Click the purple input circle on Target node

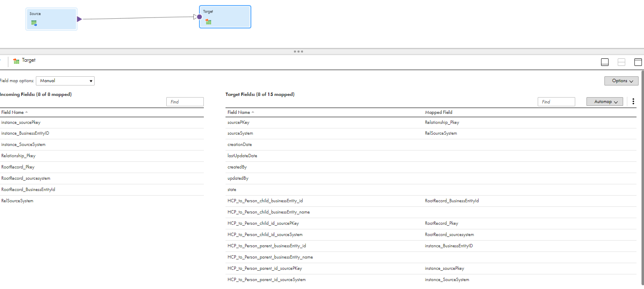(x=199, y=17)
